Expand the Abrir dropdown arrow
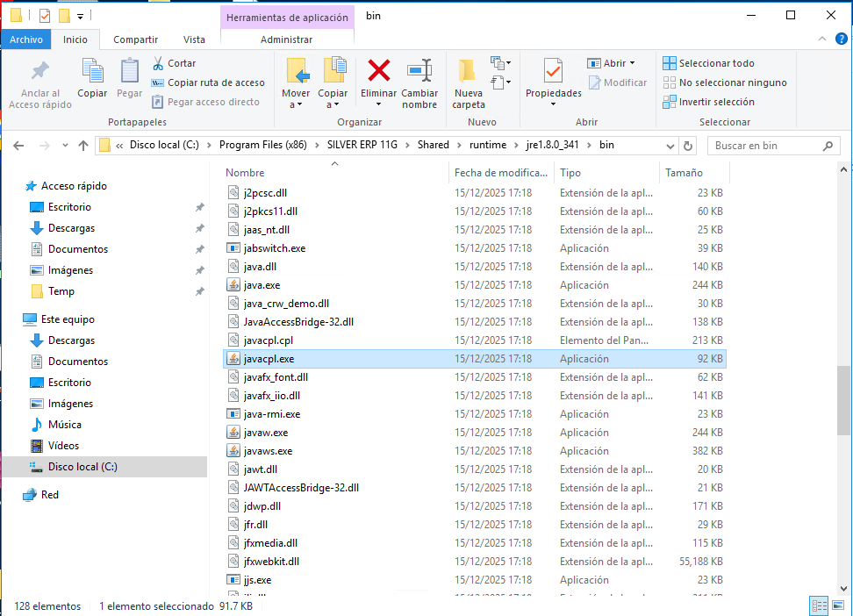Viewport: 853px width, 616px height. 632,63
